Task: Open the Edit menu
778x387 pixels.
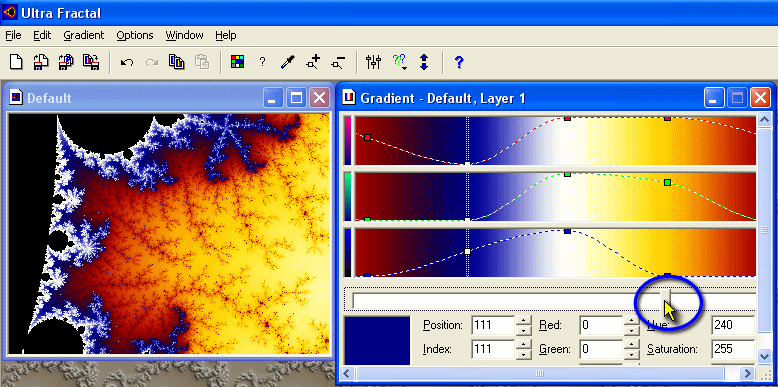Action: tap(42, 35)
